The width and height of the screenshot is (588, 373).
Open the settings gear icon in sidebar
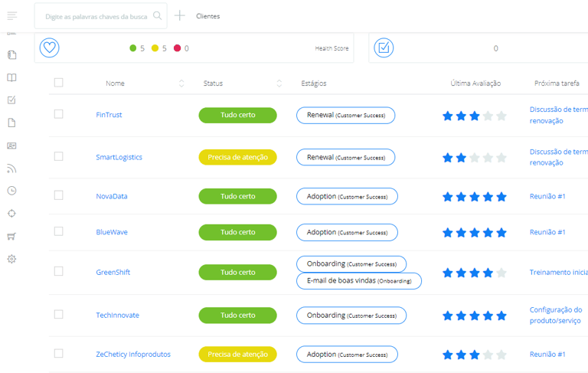(12, 259)
